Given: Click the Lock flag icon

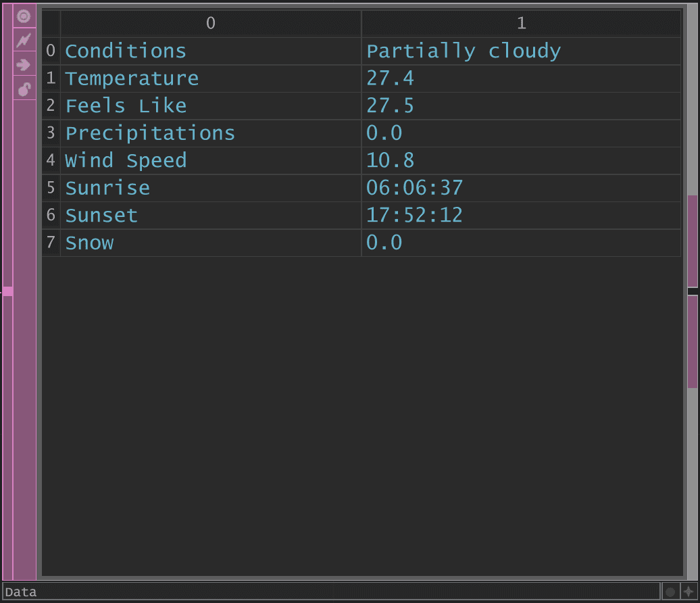Looking at the screenshot, I should (x=24, y=89).
